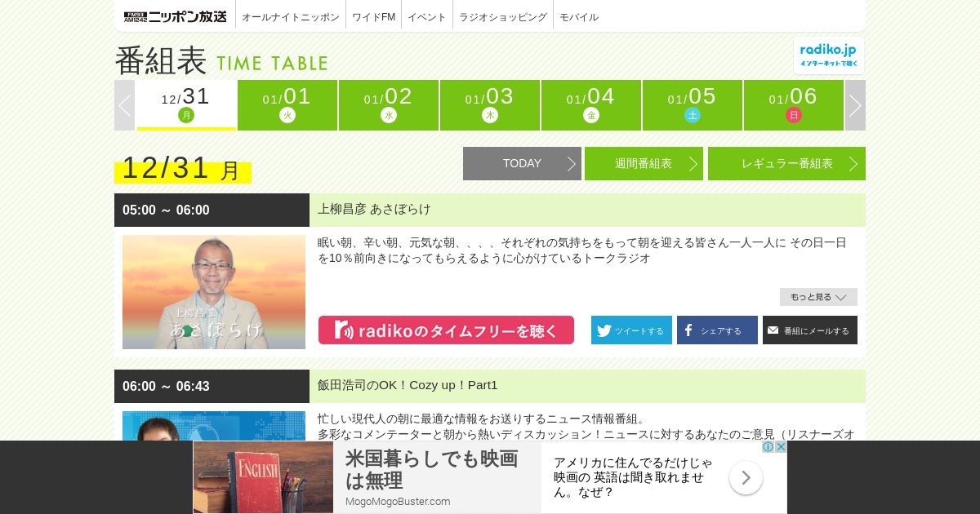Open the radiko.jp internet listening badge

tap(829, 55)
